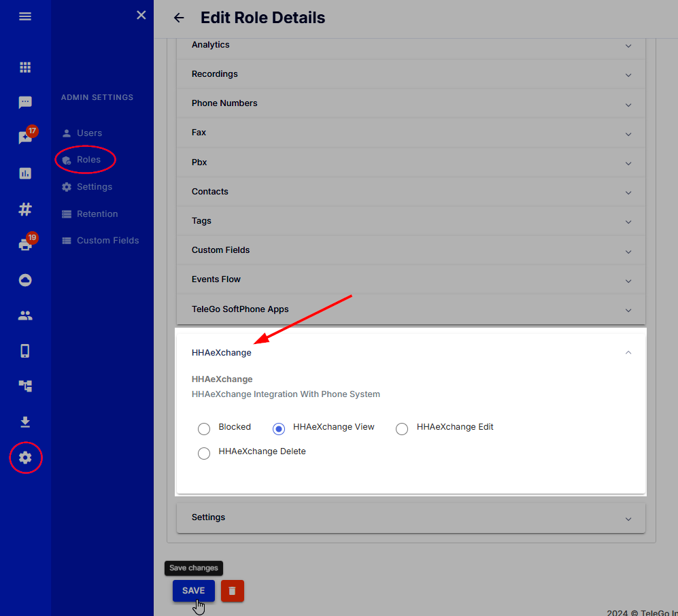
Task: Expand TeleGo SoftPhone Apps chevron
Action: [x=628, y=310]
